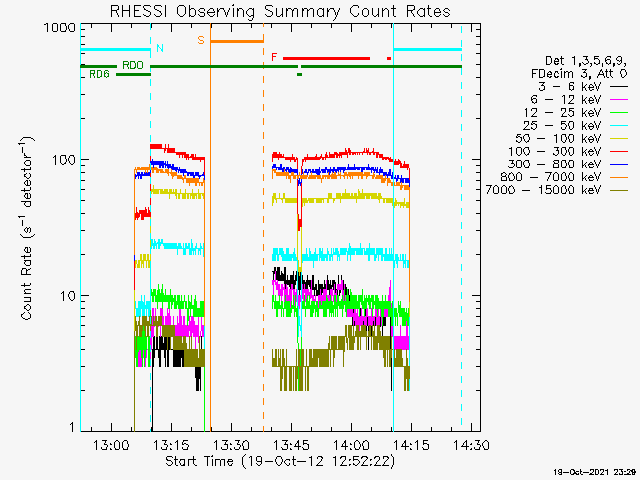Click the orange 'S' SAA marker label
The width and height of the screenshot is (640, 480).
coord(201,40)
